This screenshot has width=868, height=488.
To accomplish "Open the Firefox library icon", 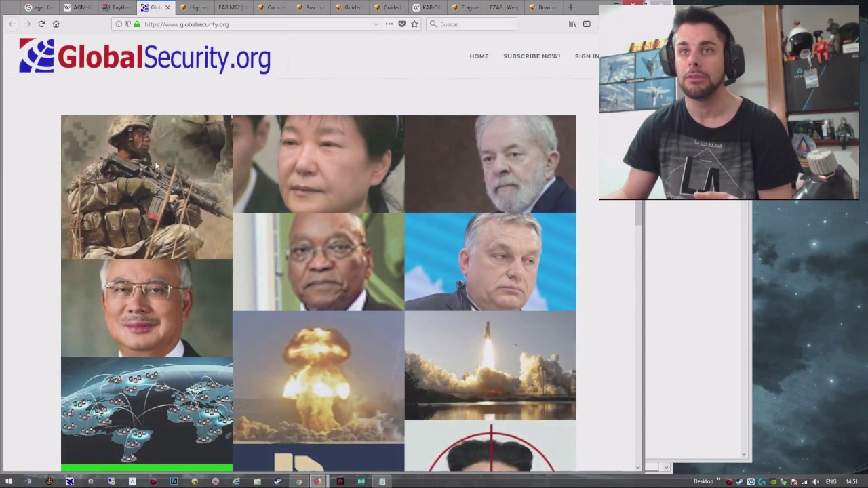I will [572, 24].
